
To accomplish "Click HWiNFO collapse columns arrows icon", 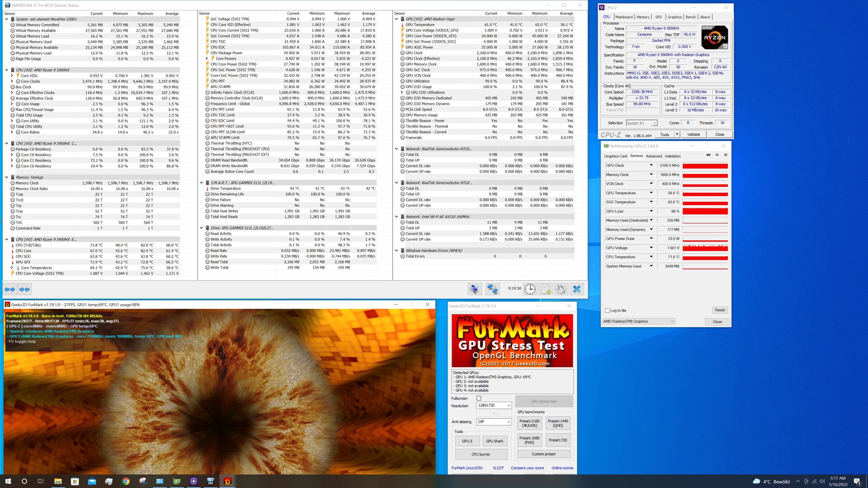I will [x=24, y=289].
